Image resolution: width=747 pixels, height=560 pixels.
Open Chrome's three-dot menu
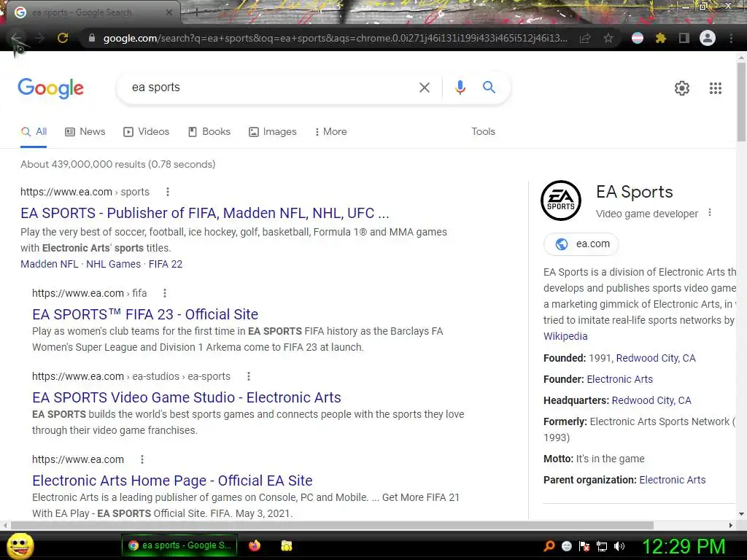point(731,38)
